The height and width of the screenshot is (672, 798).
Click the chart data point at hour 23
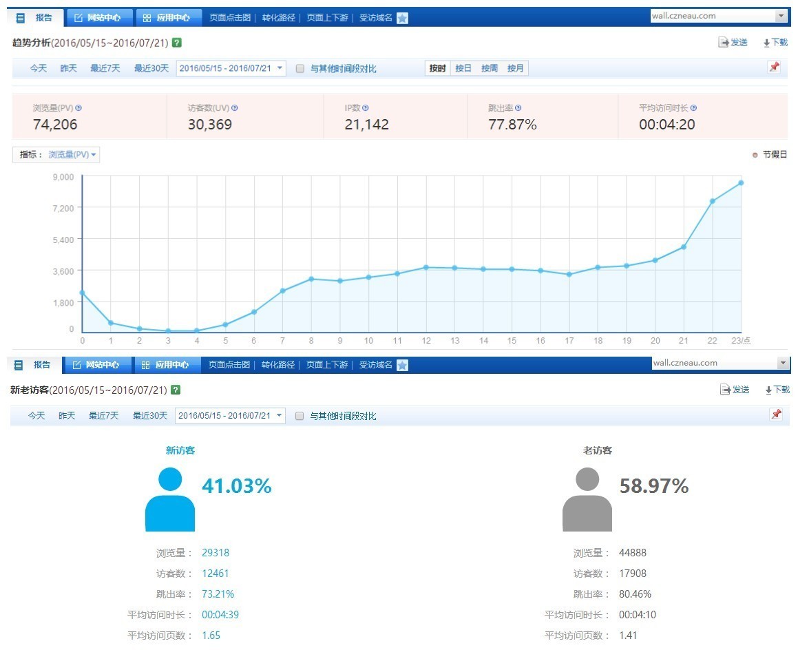click(x=741, y=182)
